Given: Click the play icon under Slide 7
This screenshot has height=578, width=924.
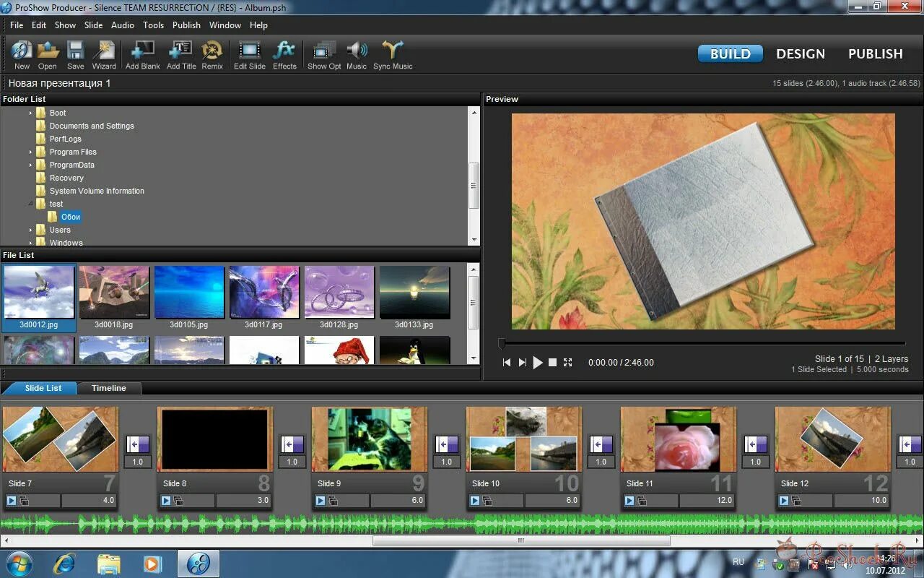Looking at the screenshot, I should pyautogui.click(x=12, y=500).
